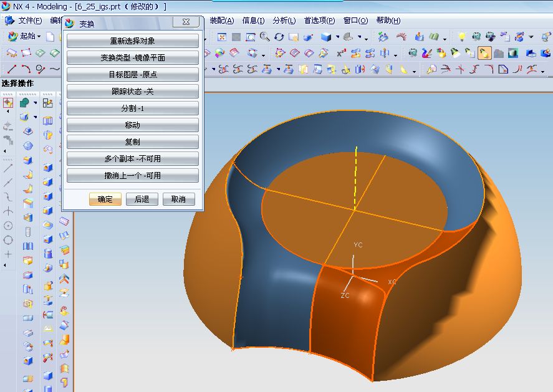
Task: Open toolbar options arrow right of the top-row camera icons
Action: pyautogui.click(x=531, y=37)
